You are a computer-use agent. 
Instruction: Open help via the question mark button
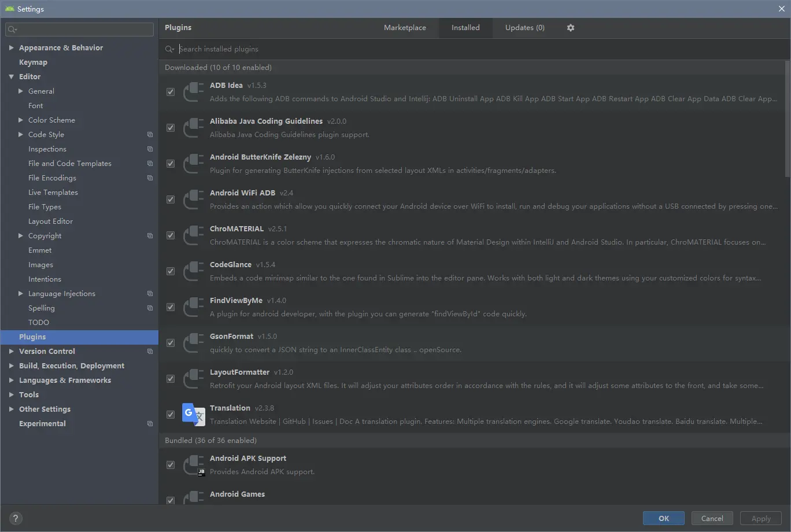pos(16,518)
